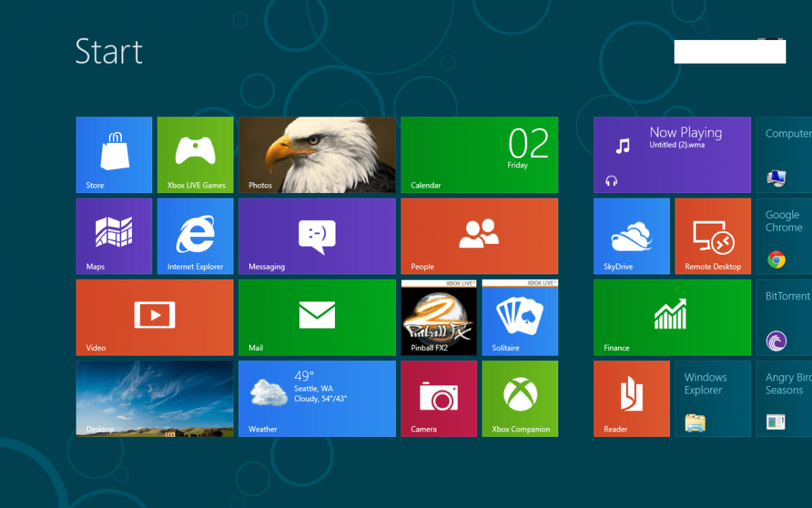Open the Calendar tile showing 02 Friday
This screenshot has height=508, width=812.
point(479,154)
